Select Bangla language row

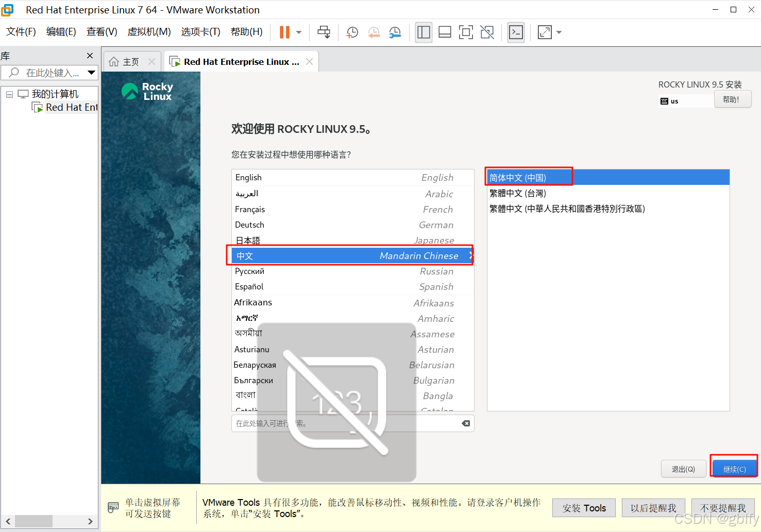click(353, 396)
